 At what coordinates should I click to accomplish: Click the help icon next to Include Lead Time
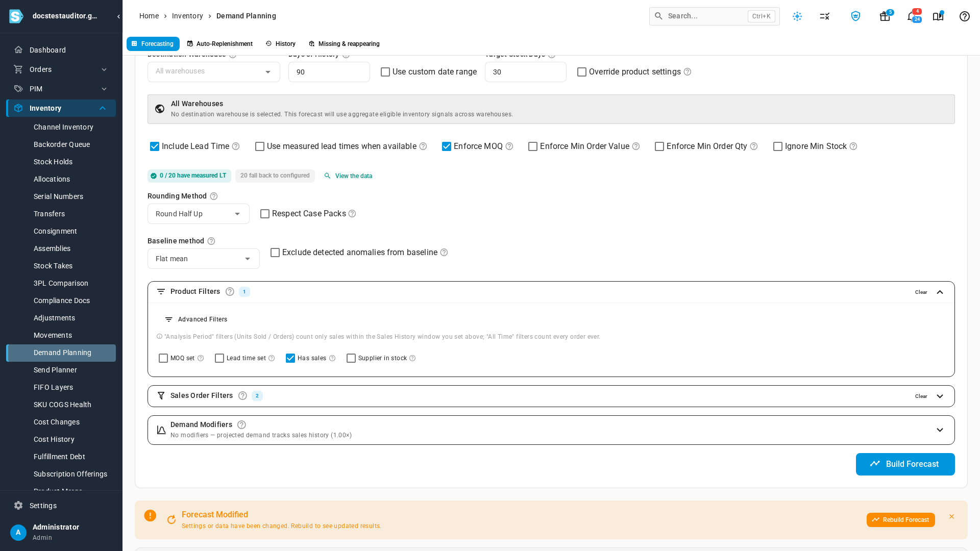pyautogui.click(x=236, y=146)
